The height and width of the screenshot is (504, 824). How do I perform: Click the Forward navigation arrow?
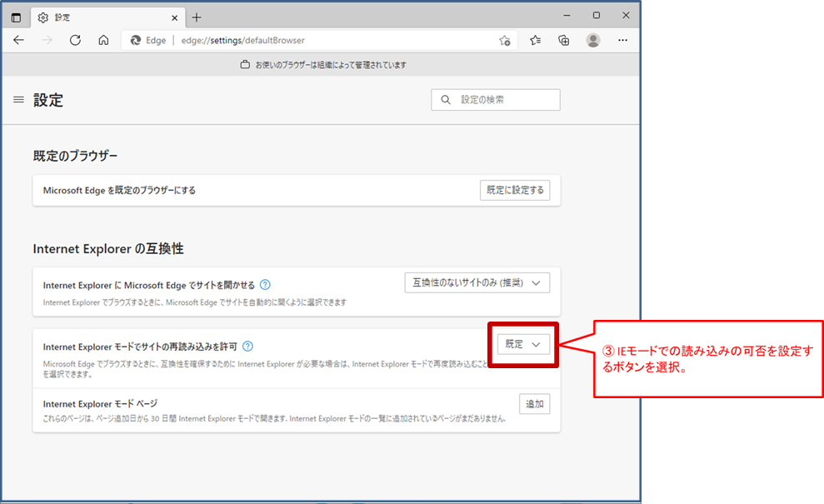(x=47, y=40)
